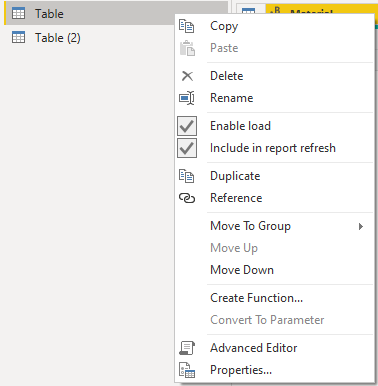Image resolution: width=378 pixels, height=386 pixels.
Task: Select Delete in the context menu
Action: point(275,76)
